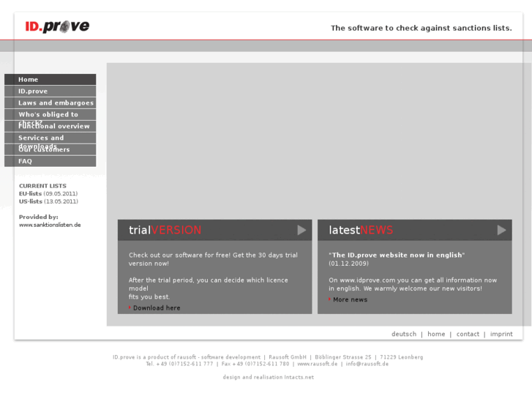
Task: Click the sanctions lists tagline text
Action: point(422,28)
